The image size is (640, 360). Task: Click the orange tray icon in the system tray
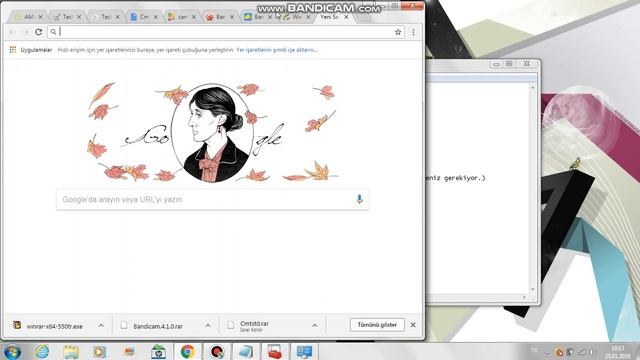(x=559, y=352)
